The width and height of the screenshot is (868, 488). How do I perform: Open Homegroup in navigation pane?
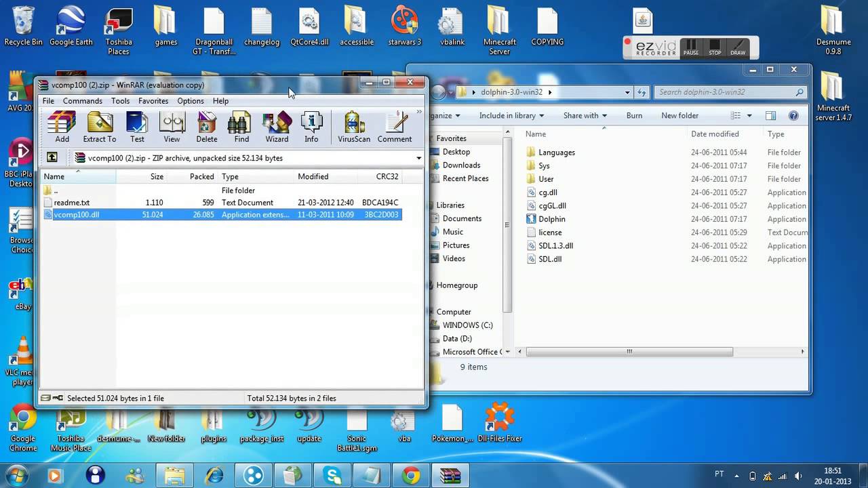tap(456, 285)
